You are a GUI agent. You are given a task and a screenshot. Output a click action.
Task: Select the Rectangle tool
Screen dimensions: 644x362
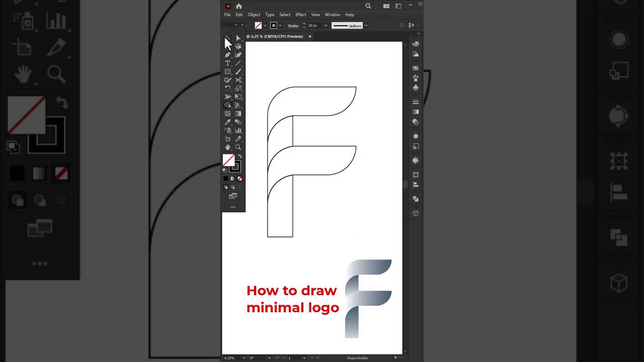pos(227,71)
